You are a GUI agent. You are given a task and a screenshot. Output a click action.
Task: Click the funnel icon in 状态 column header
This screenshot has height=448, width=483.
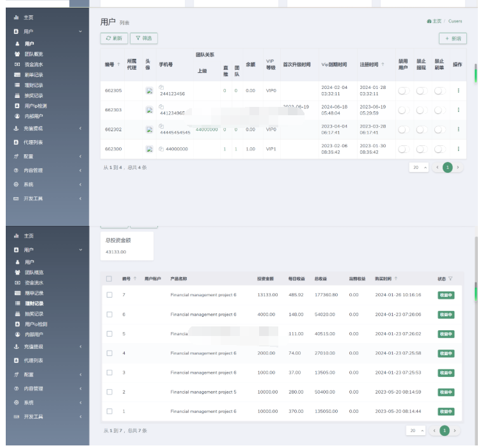coord(450,278)
